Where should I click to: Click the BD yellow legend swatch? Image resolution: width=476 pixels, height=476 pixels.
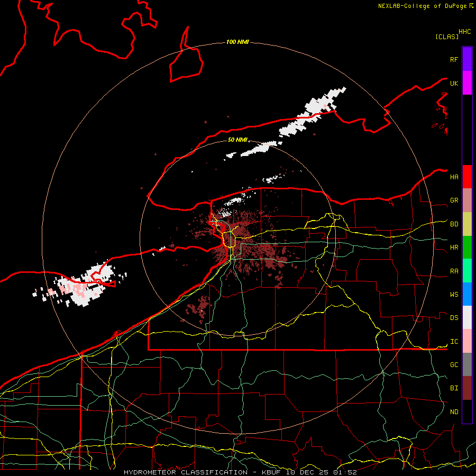coord(467,224)
